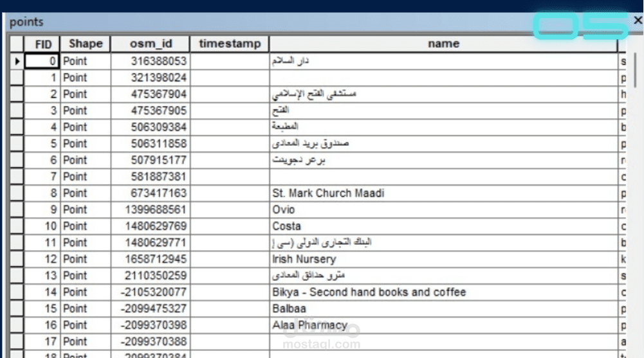Click FID cell with value 16
Screen dimensions: 644x358
42,325
